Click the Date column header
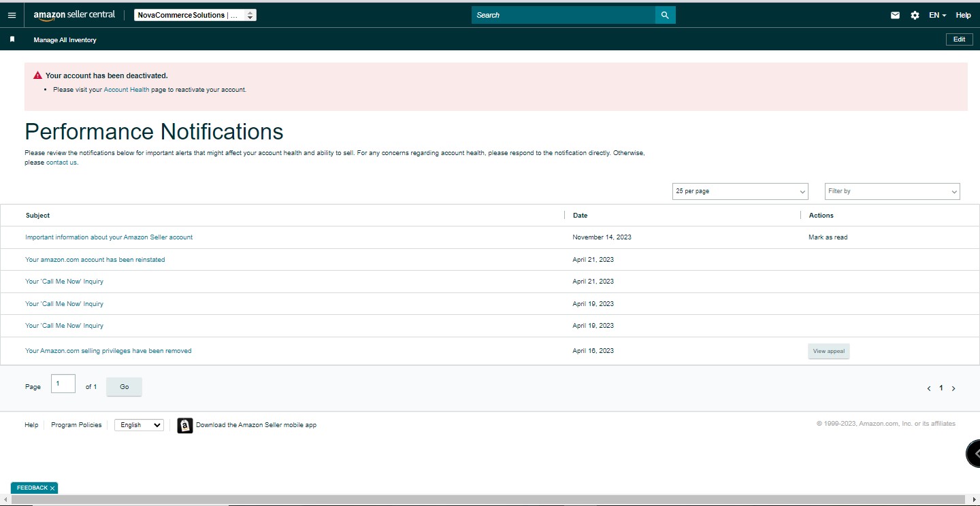 580,216
